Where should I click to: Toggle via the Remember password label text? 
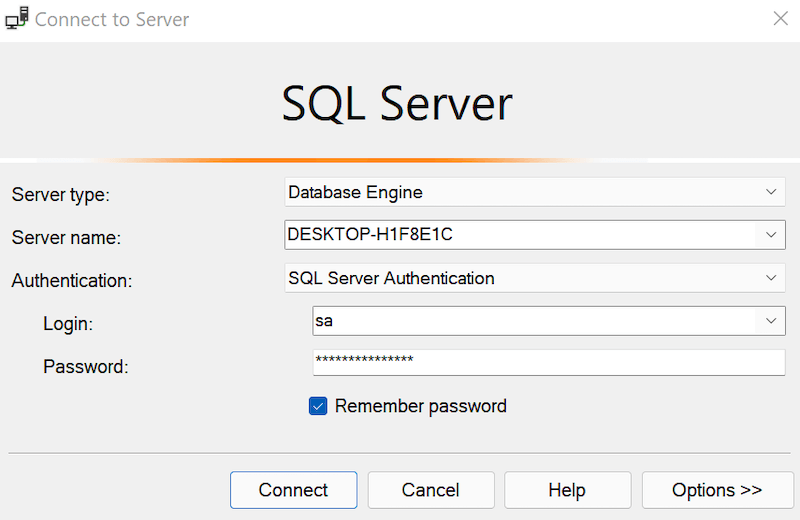421,406
